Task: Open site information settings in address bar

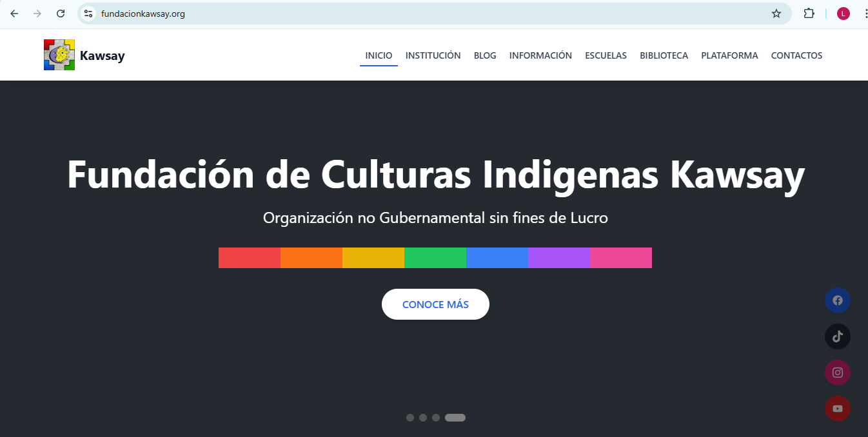Action: [87, 13]
